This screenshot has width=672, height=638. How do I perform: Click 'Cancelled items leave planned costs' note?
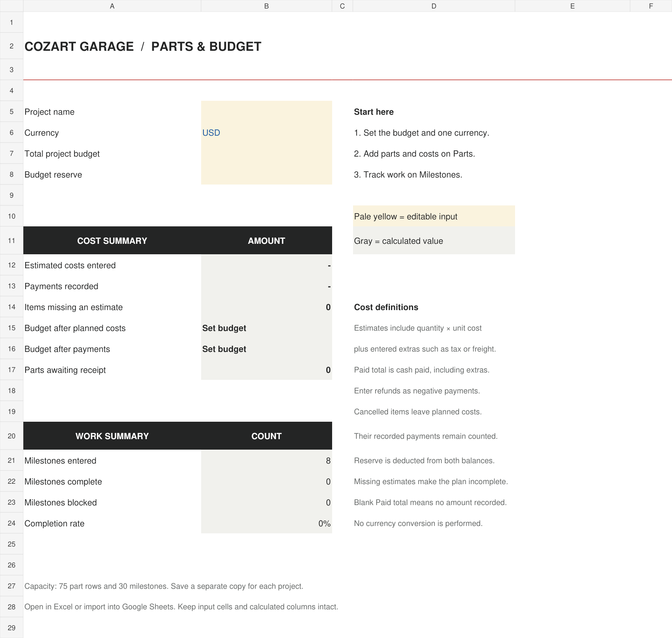(x=418, y=412)
